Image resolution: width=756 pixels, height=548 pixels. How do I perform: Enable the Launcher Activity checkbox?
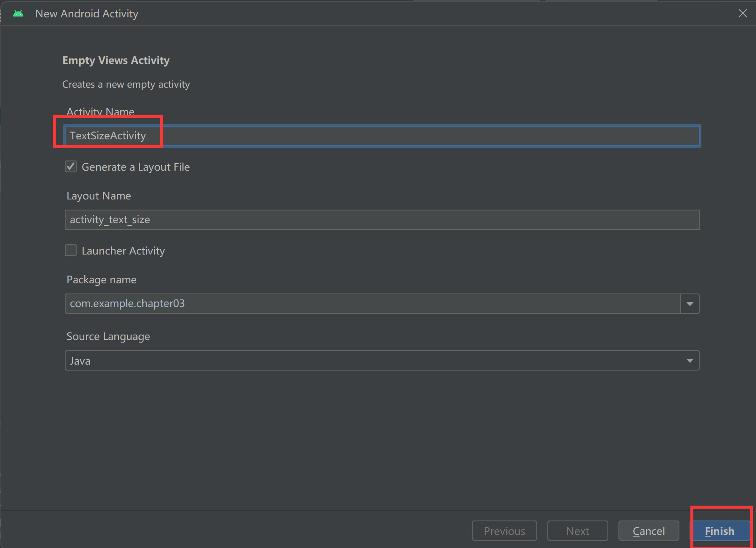tap(71, 250)
